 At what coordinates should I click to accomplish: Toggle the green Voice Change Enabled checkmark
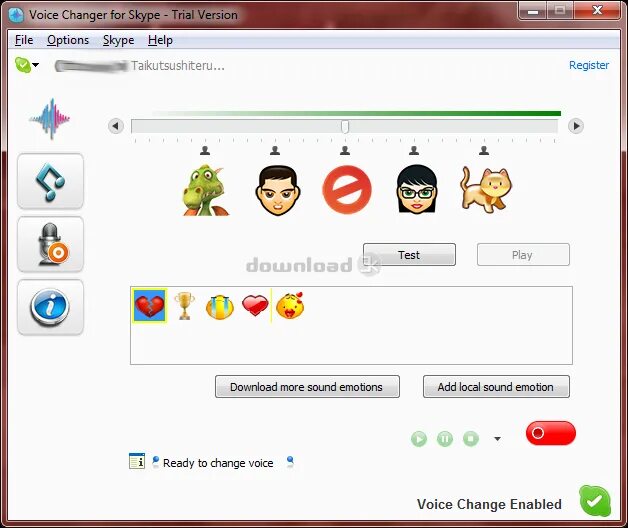[x=595, y=501]
